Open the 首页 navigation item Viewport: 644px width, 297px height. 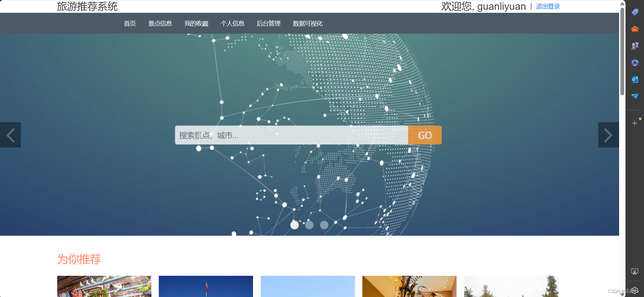[130, 24]
